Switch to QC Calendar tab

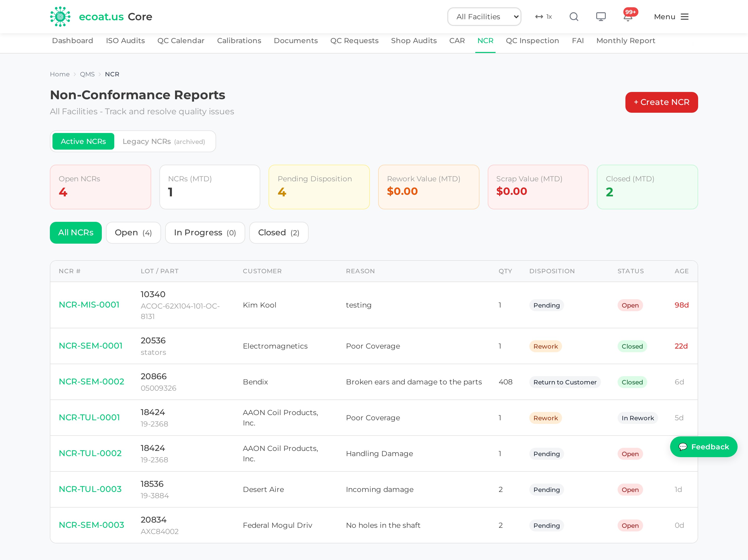pyautogui.click(x=181, y=41)
